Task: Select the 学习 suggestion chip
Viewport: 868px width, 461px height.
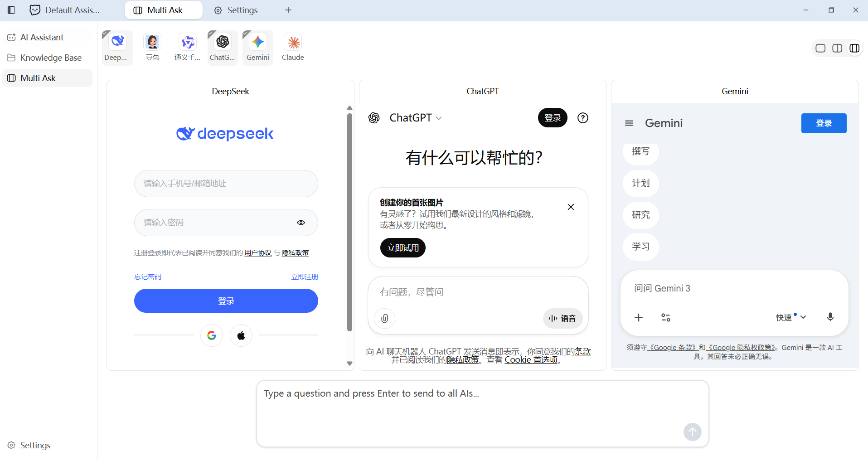Action: click(x=640, y=247)
